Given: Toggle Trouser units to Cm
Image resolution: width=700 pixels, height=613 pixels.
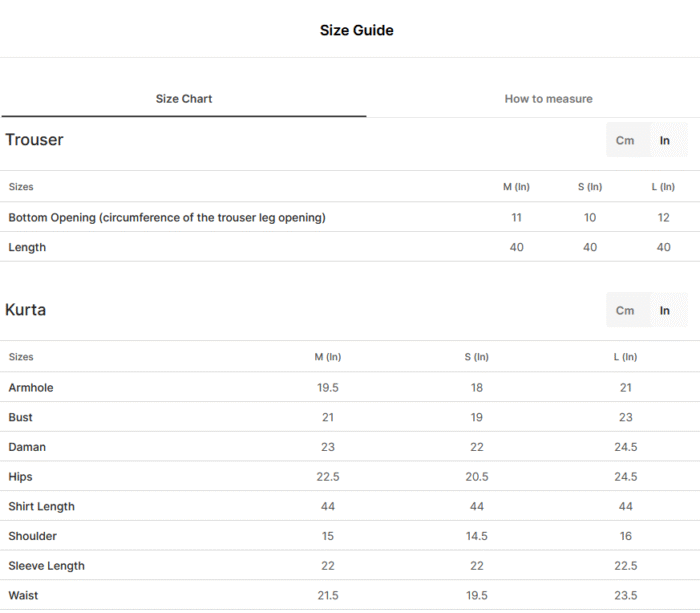Looking at the screenshot, I should (x=625, y=140).
